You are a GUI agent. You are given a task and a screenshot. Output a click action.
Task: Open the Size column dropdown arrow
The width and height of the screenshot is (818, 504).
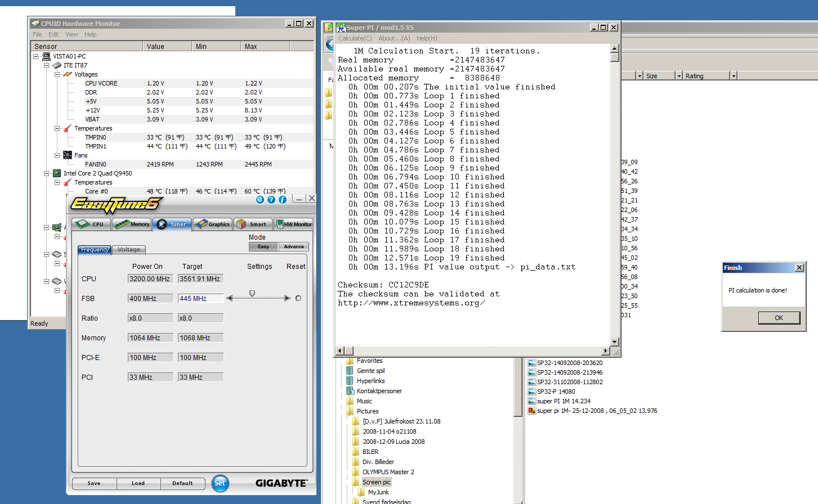point(679,75)
